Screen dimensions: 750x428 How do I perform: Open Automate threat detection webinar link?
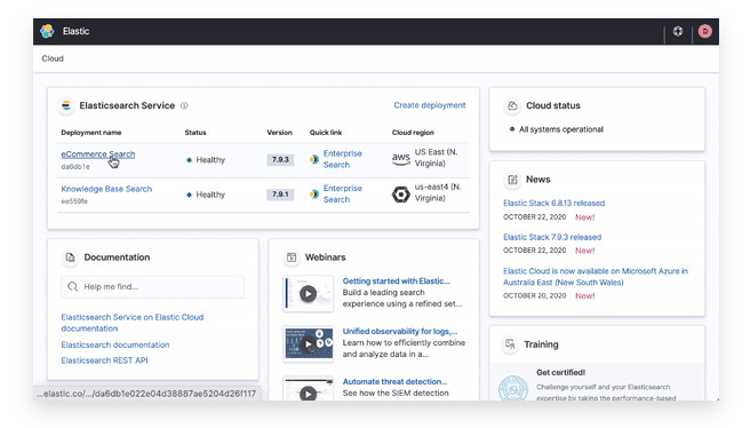(x=395, y=382)
